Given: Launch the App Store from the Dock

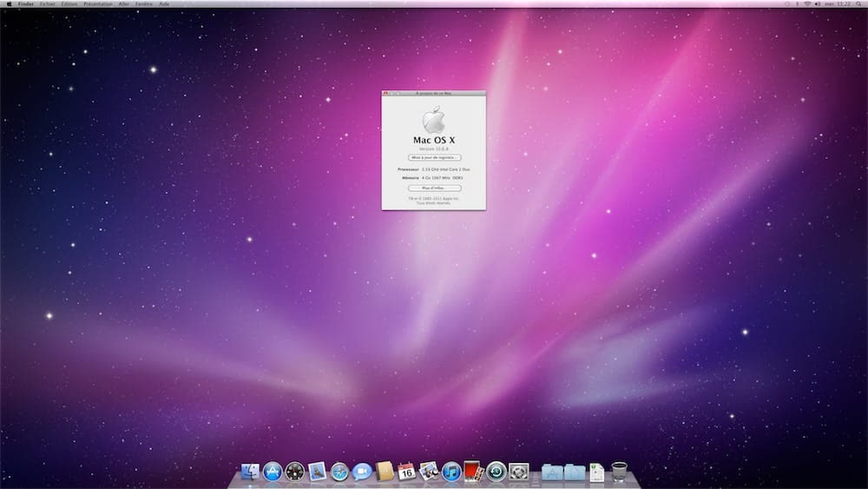Looking at the screenshot, I should tap(273, 472).
